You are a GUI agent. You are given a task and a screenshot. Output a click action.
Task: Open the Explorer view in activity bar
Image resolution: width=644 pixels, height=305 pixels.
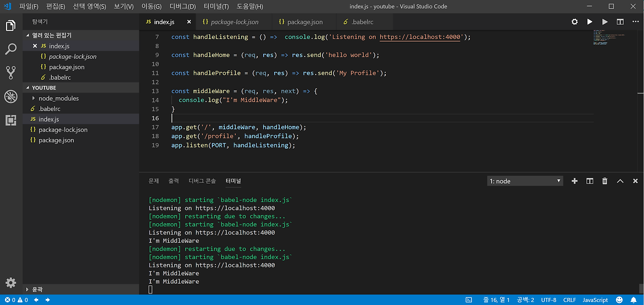click(11, 26)
